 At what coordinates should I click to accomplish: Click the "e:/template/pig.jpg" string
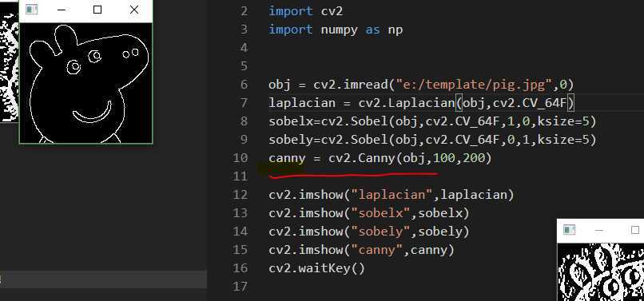coord(474,85)
